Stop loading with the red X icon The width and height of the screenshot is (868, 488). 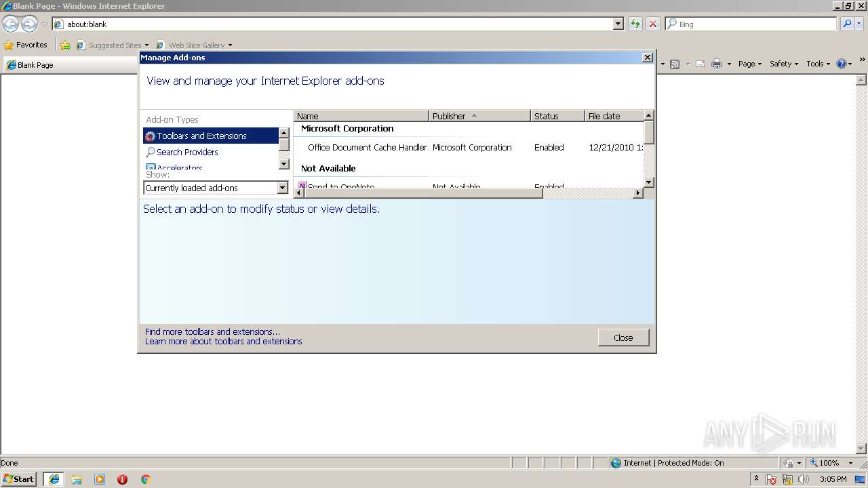click(653, 24)
